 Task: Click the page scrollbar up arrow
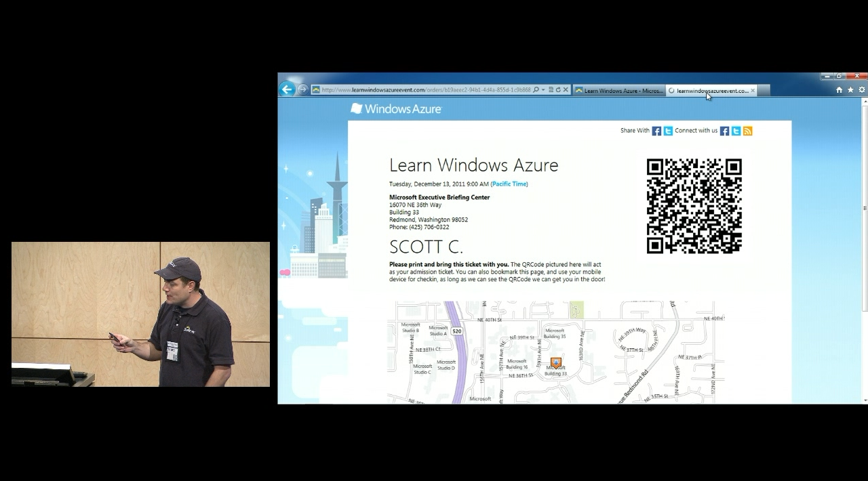tap(865, 102)
